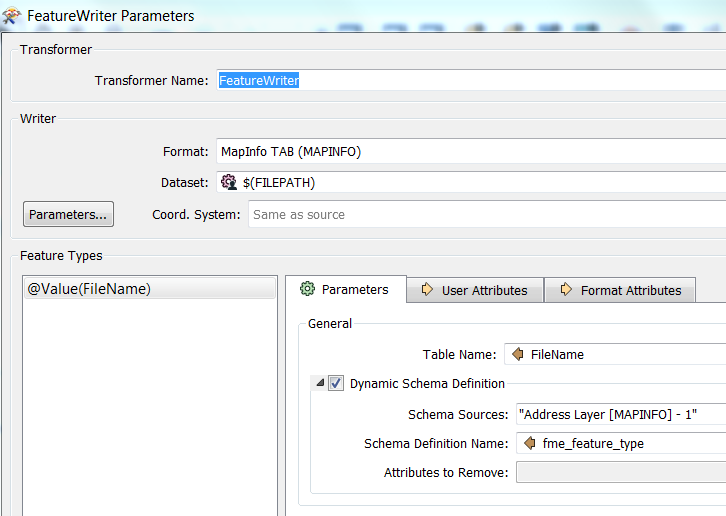Open the Coord. System field
The width and height of the screenshot is (726, 516).
(x=487, y=214)
